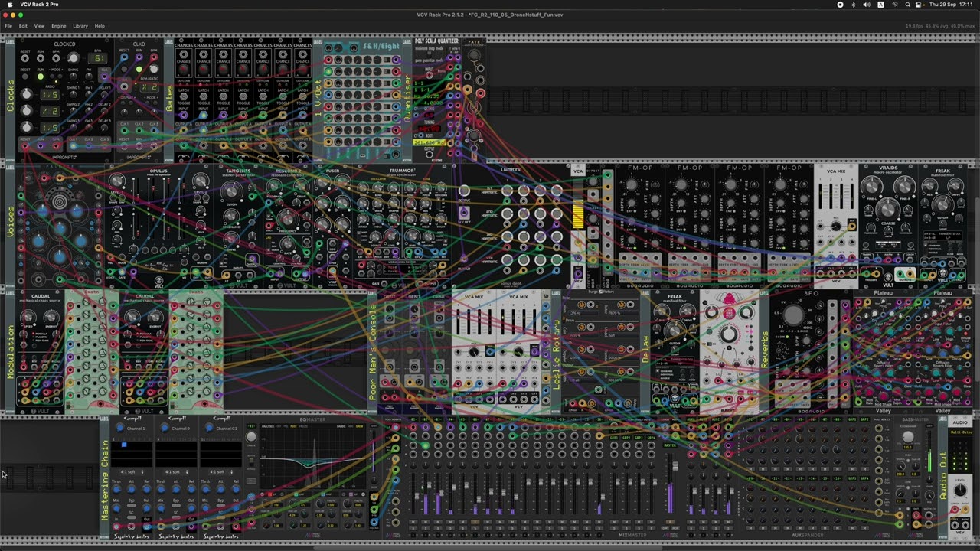Screen dimensions: 980x551
Task: Toggle Byp button on Channel 9 compressor
Action: point(176,507)
